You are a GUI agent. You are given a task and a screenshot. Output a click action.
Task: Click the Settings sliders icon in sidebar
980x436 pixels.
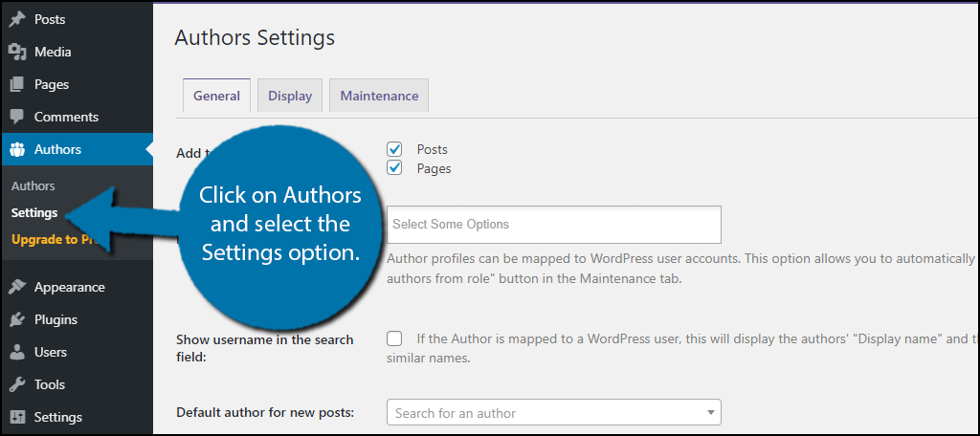tap(17, 417)
